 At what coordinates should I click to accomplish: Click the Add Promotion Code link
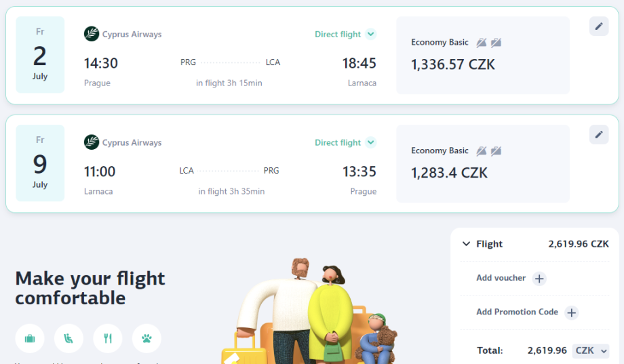click(x=517, y=312)
